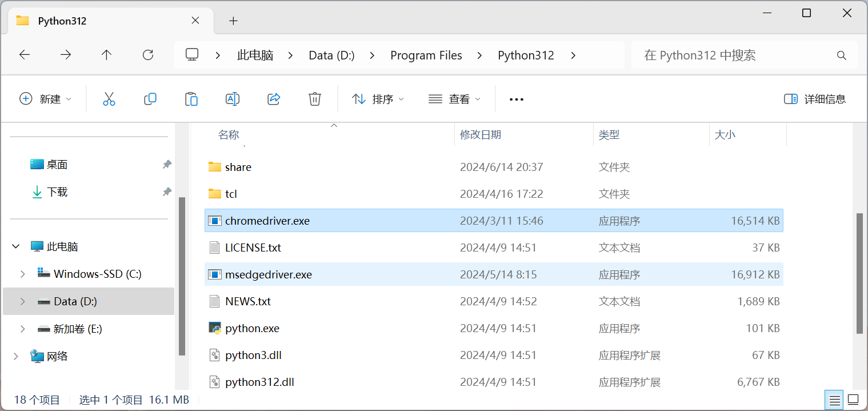Unpin 下载 from quick access
The width and height of the screenshot is (868, 411).
point(167,192)
